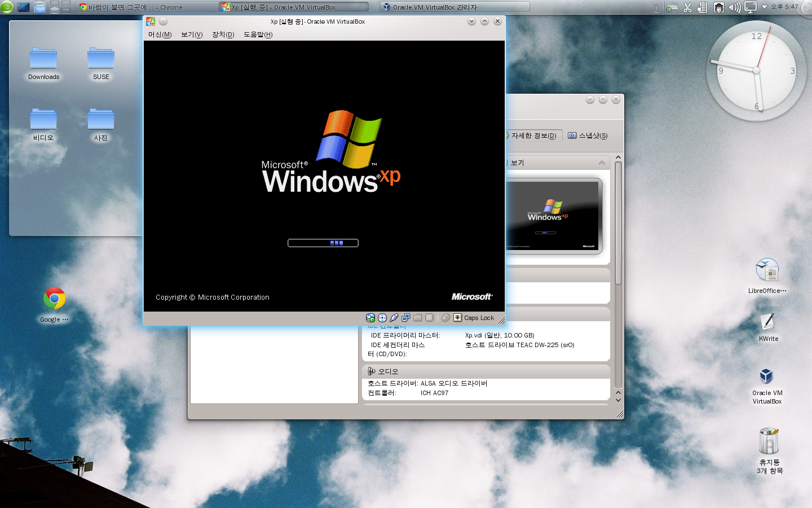Click the LibreOffice desktop icon
The width and height of the screenshot is (812, 508).
(767, 275)
